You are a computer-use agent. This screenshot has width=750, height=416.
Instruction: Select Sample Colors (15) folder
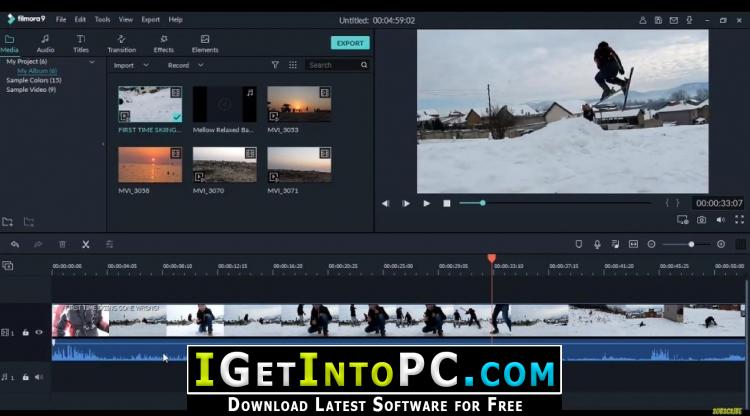click(x=33, y=80)
